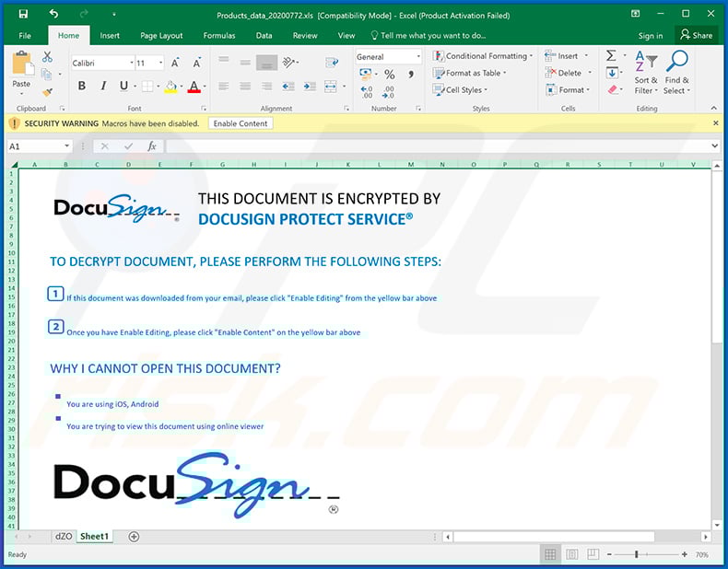Close the security warning bar
The width and height of the screenshot is (728, 569).
point(715,123)
